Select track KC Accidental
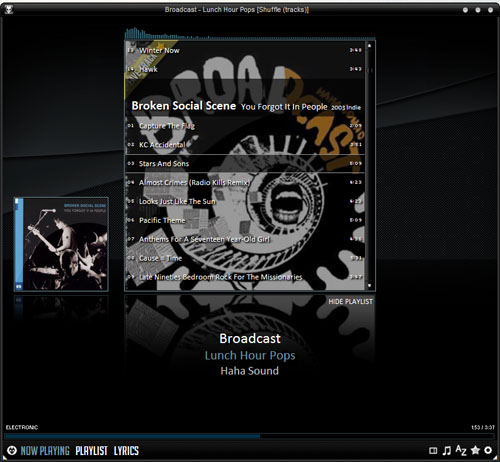This screenshot has height=462, width=500. 245,144
